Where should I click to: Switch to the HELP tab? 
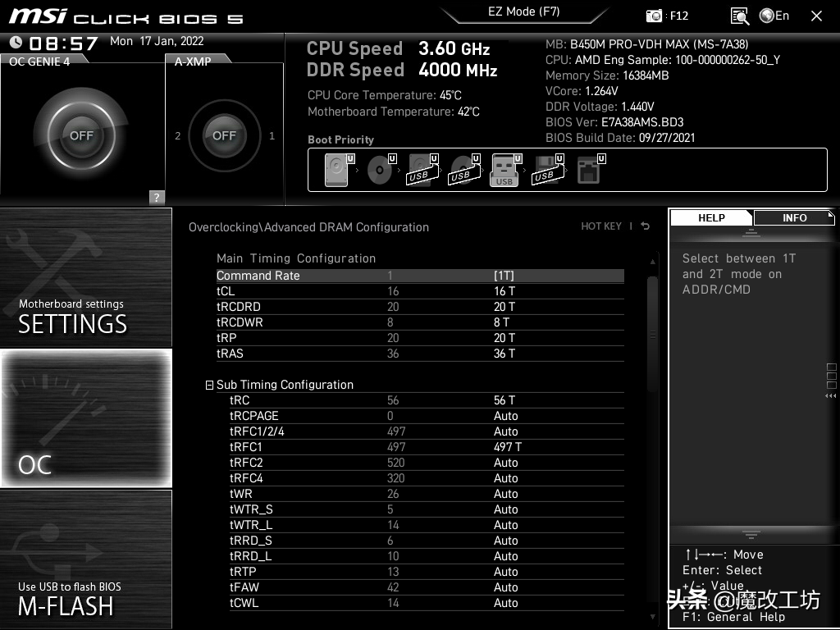pyautogui.click(x=711, y=218)
